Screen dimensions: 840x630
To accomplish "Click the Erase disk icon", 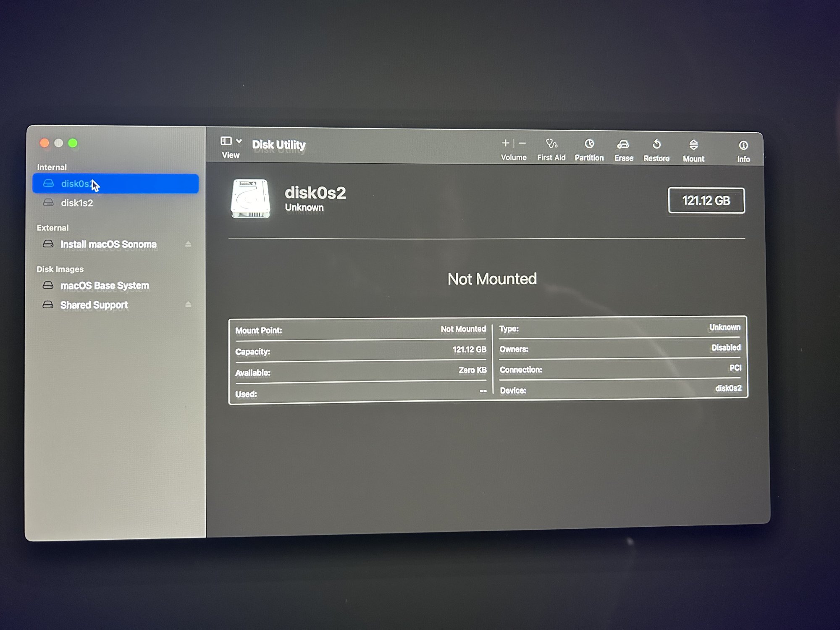I will coord(623,145).
